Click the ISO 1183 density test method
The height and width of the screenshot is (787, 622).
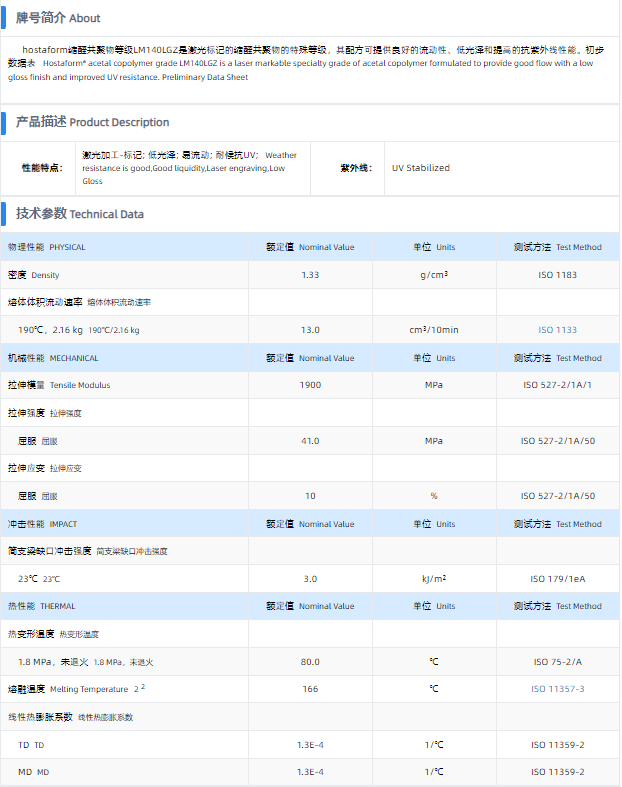[558, 275]
